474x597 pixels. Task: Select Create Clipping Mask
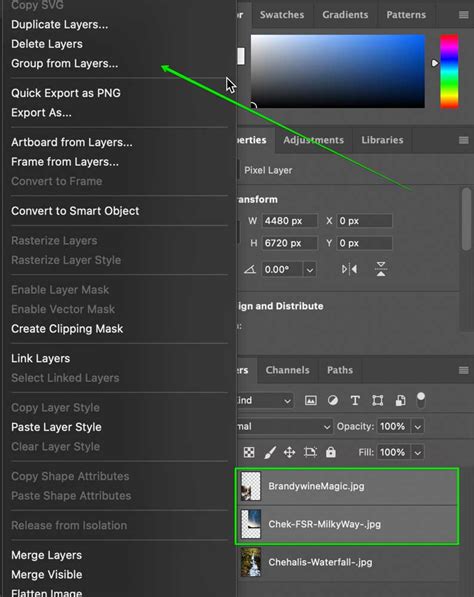pyautogui.click(x=67, y=329)
